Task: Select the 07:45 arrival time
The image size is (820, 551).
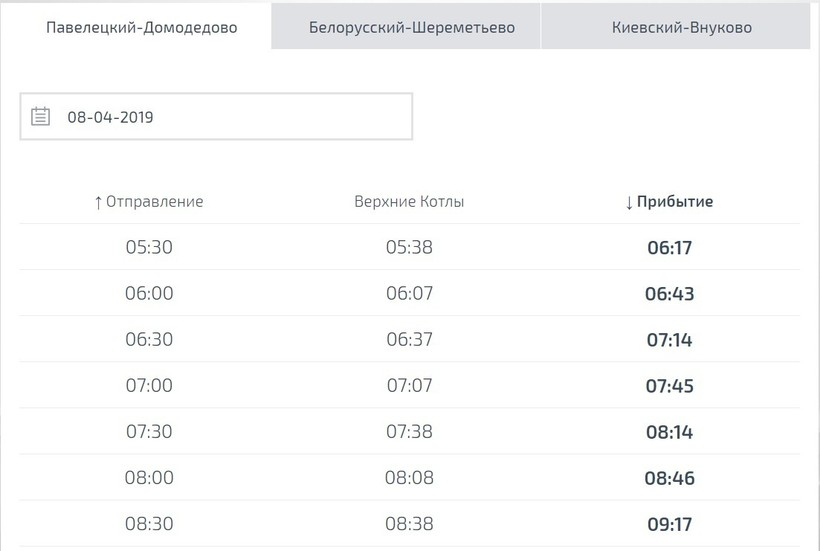Action: 669,386
